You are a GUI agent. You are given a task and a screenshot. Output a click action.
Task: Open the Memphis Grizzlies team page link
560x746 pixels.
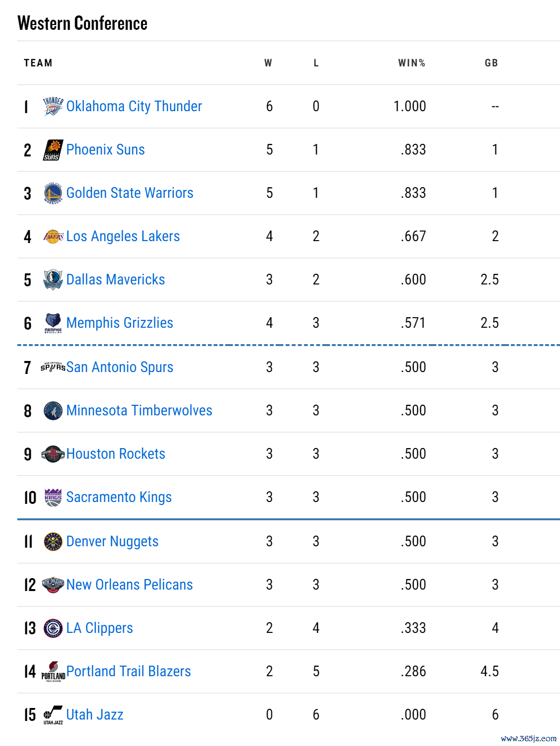coord(120,323)
